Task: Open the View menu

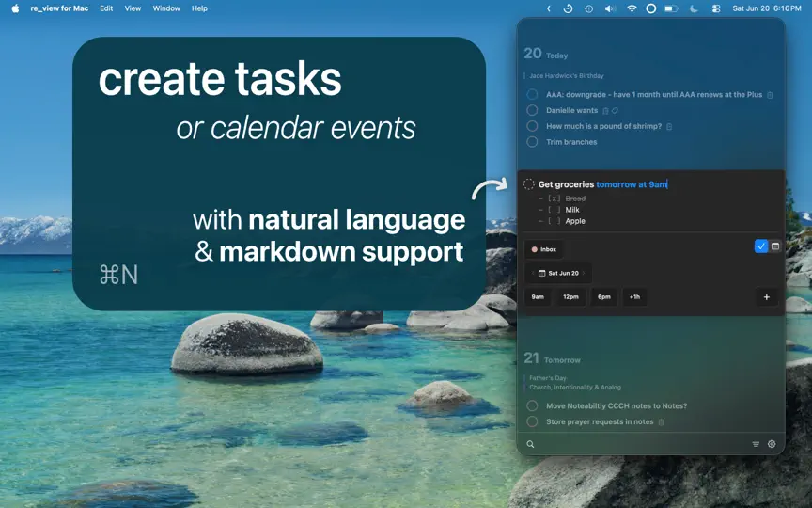Action: click(133, 8)
